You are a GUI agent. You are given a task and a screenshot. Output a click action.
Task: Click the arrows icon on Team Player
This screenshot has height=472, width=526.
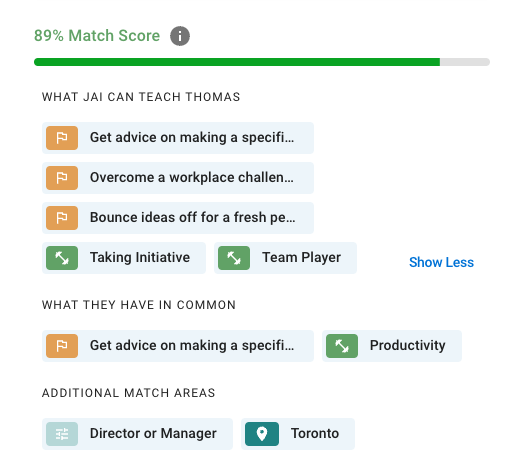[x=234, y=258]
